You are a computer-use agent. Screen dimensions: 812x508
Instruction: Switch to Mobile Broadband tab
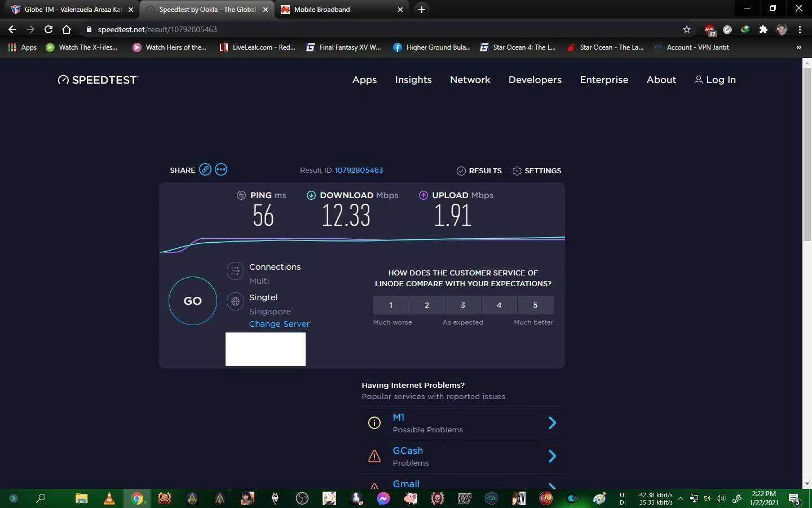[342, 10]
